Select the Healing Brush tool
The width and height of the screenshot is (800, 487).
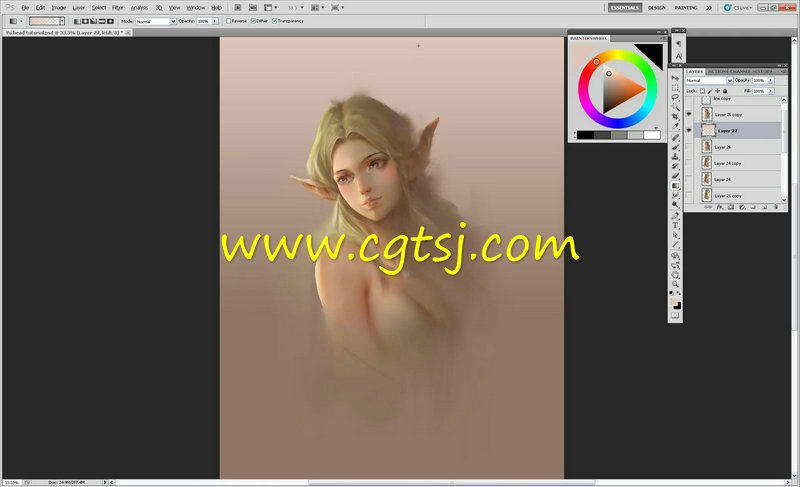point(675,138)
